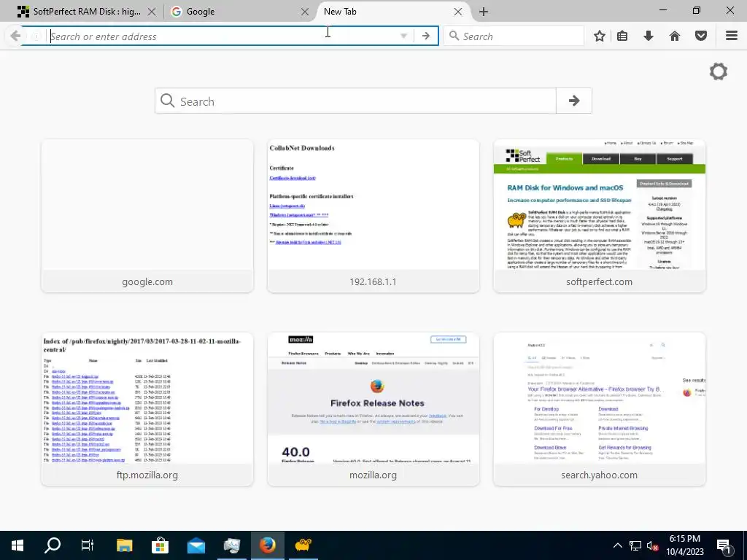The height and width of the screenshot is (560, 747).
Task: Close the SoftPerfect RAM Disk tab
Action: pos(152,12)
